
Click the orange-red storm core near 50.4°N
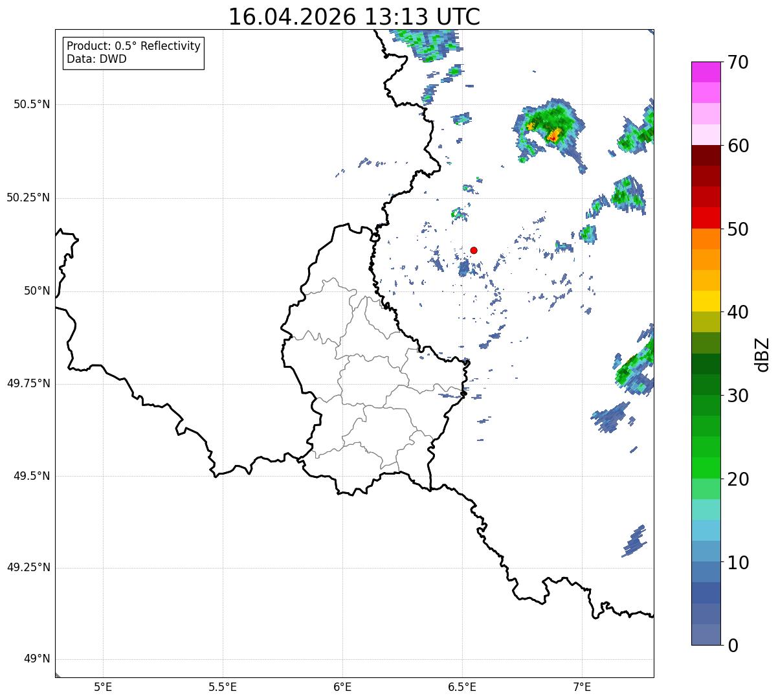553,135
